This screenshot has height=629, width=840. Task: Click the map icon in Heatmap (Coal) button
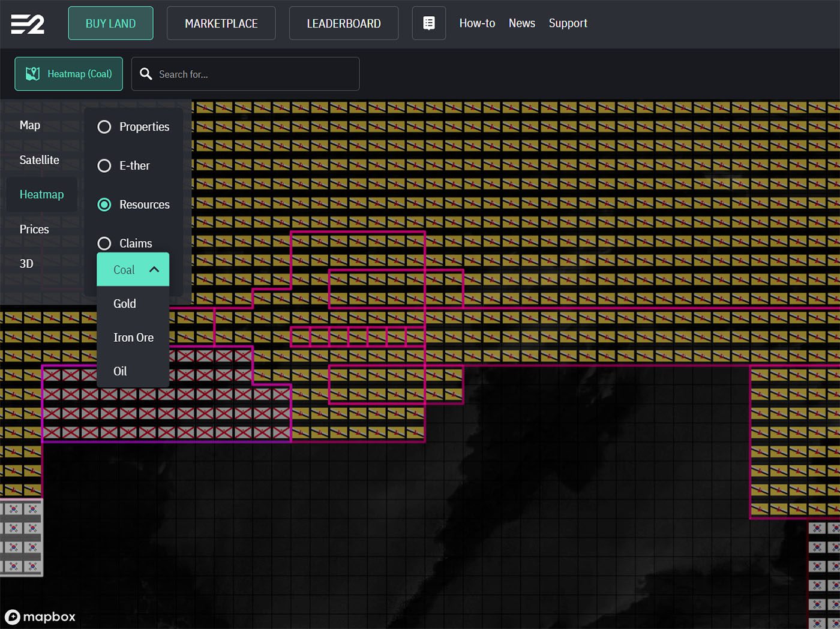(32, 74)
